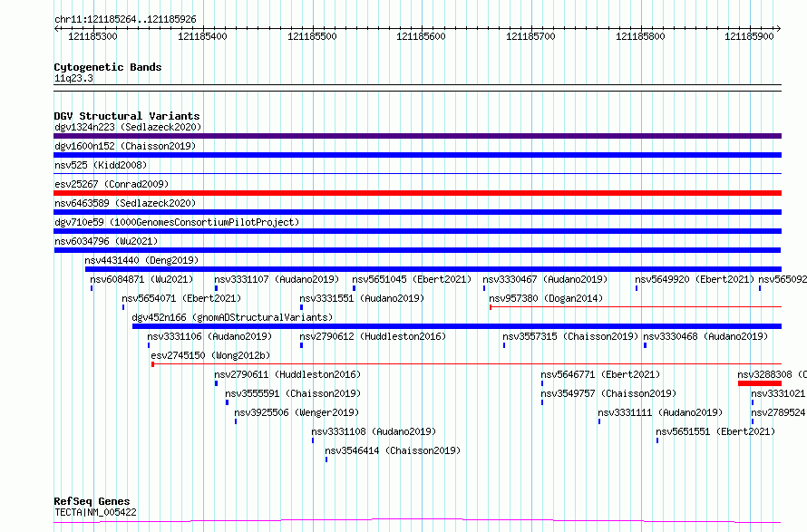Click blue marker under nsv5651045
Viewport: 807px width, 532px height.
click(355, 288)
